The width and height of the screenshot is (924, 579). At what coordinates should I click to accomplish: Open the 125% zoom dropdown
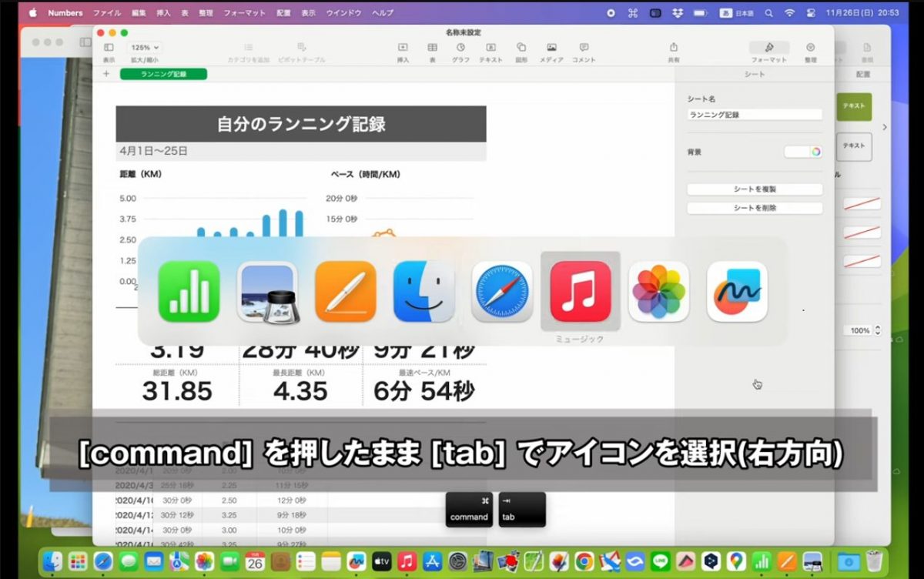click(144, 47)
